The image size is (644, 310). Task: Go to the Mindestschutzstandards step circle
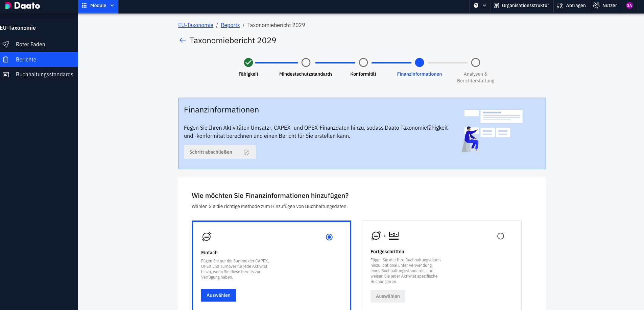tap(306, 62)
